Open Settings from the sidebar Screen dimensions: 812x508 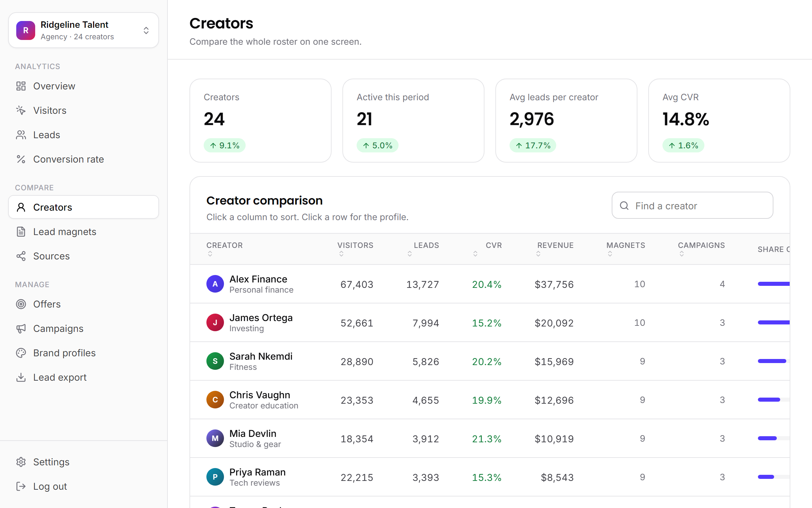pos(84,462)
